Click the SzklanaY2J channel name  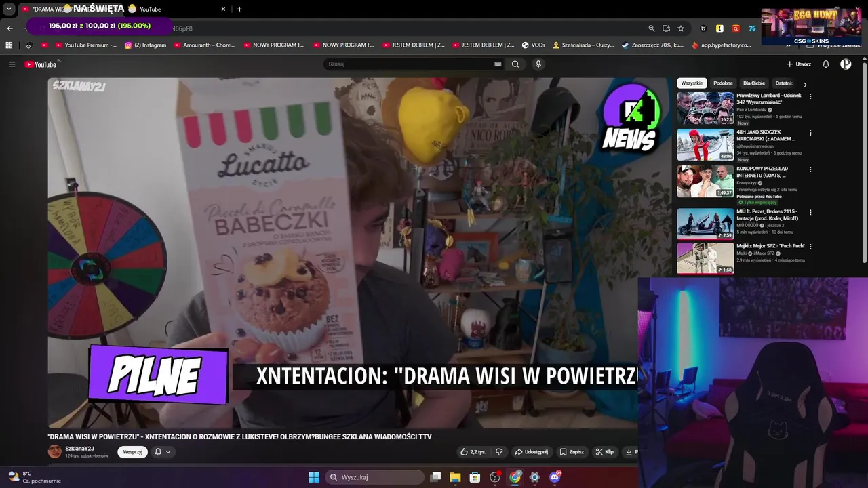point(79,449)
